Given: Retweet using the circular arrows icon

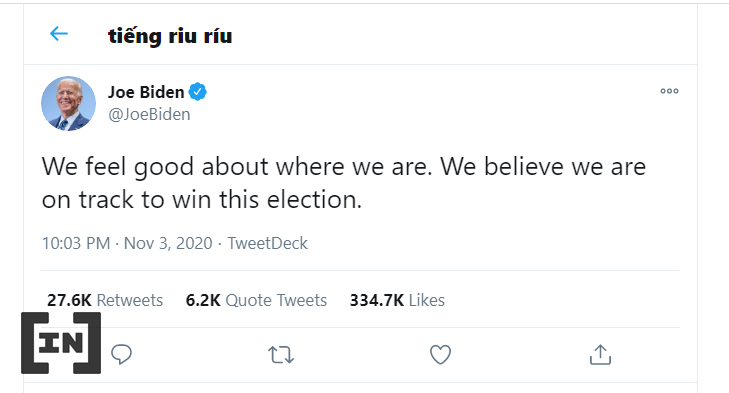Looking at the screenshot, I should point(281,355).
